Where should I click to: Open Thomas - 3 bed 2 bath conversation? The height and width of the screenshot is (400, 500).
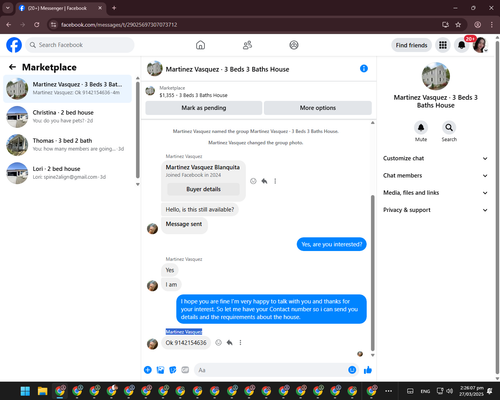[67, 145]
